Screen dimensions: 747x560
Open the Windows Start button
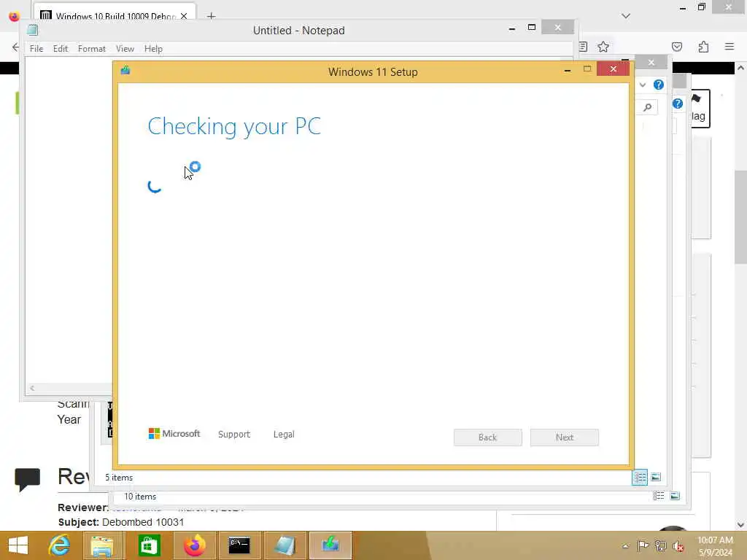click(18, 545)
